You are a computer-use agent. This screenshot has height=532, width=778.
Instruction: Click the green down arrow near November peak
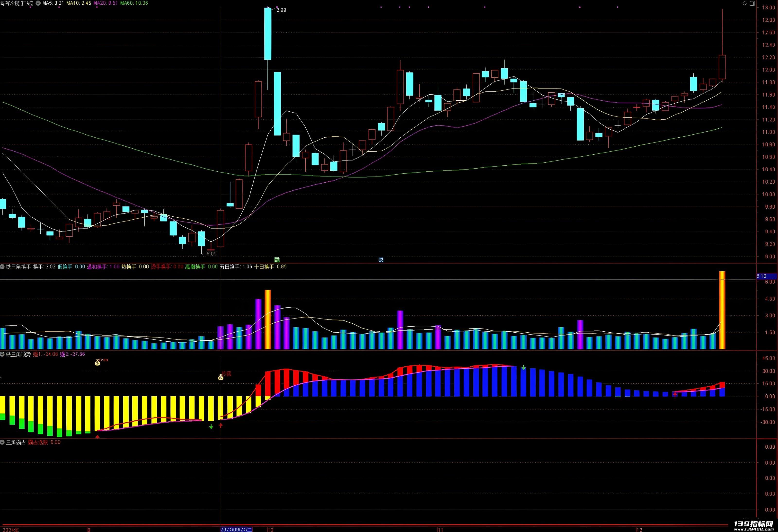point(524,368)
